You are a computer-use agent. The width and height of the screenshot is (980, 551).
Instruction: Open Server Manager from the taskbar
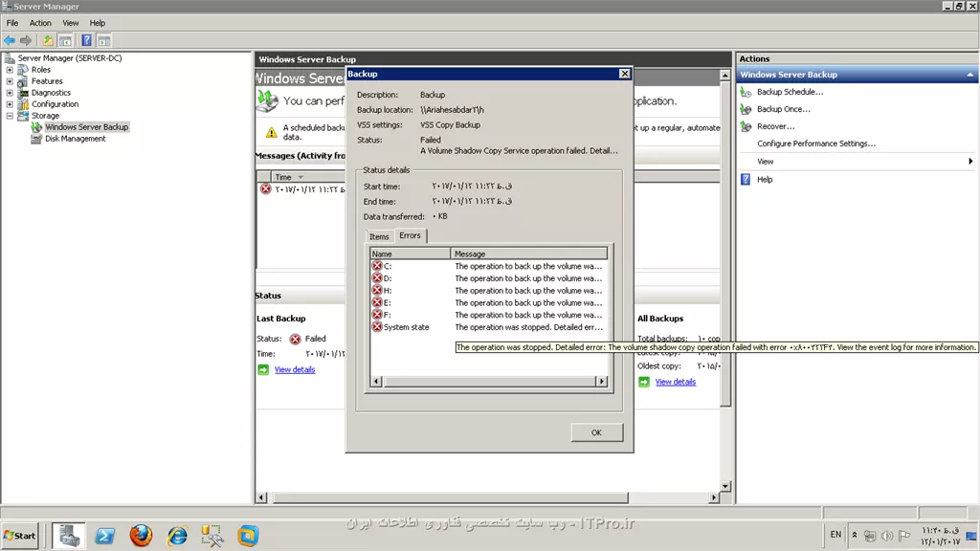pyautogui.click(x=69, y=536)
